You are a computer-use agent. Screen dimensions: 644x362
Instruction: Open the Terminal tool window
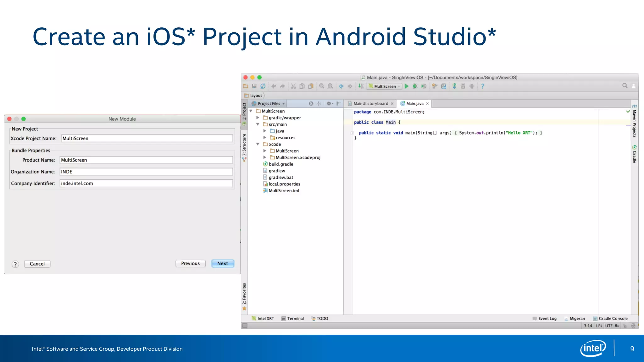coord(293,318)
